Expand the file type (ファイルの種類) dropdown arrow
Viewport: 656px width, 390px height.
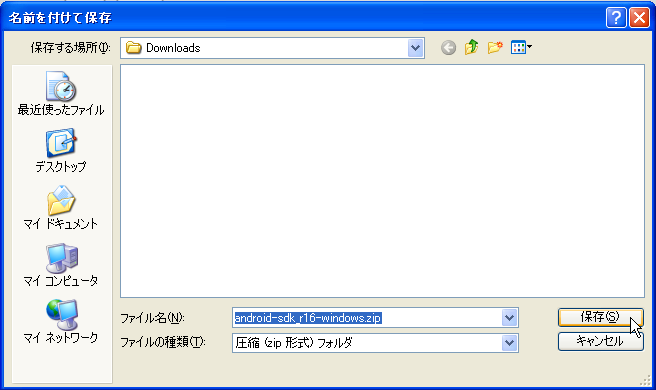point(510,343)
